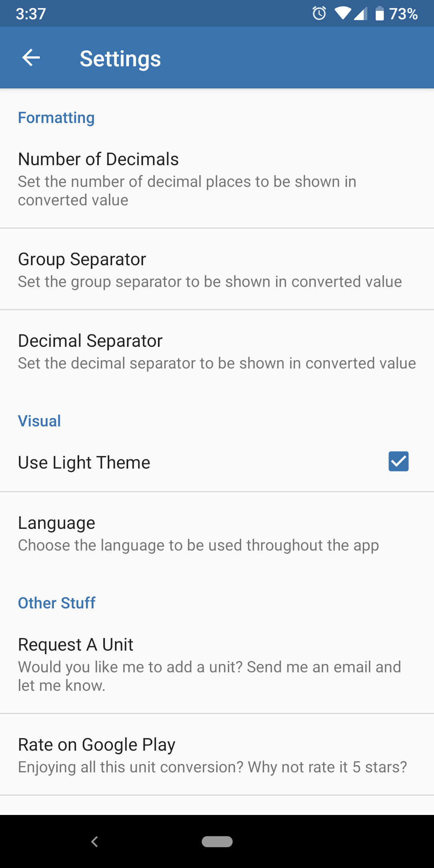434x868 pixels.
Task: Tap the status bar clock time
Action: [31, 14]
